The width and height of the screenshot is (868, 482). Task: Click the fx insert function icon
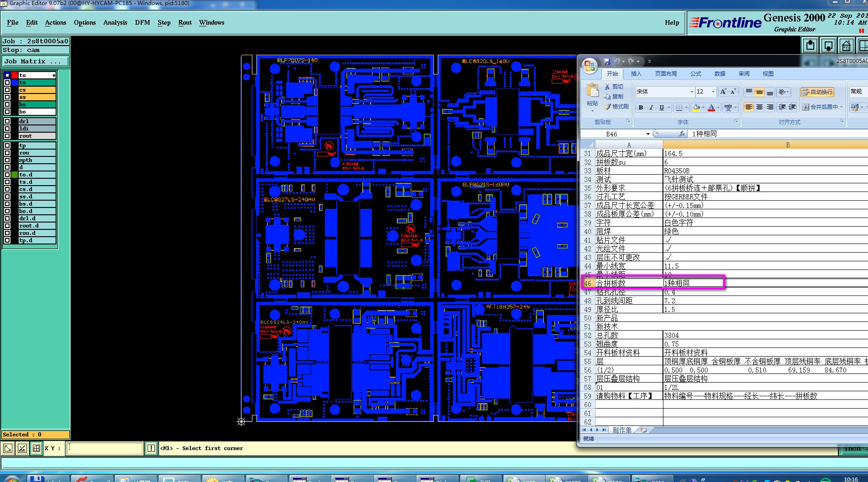[682, 134]
